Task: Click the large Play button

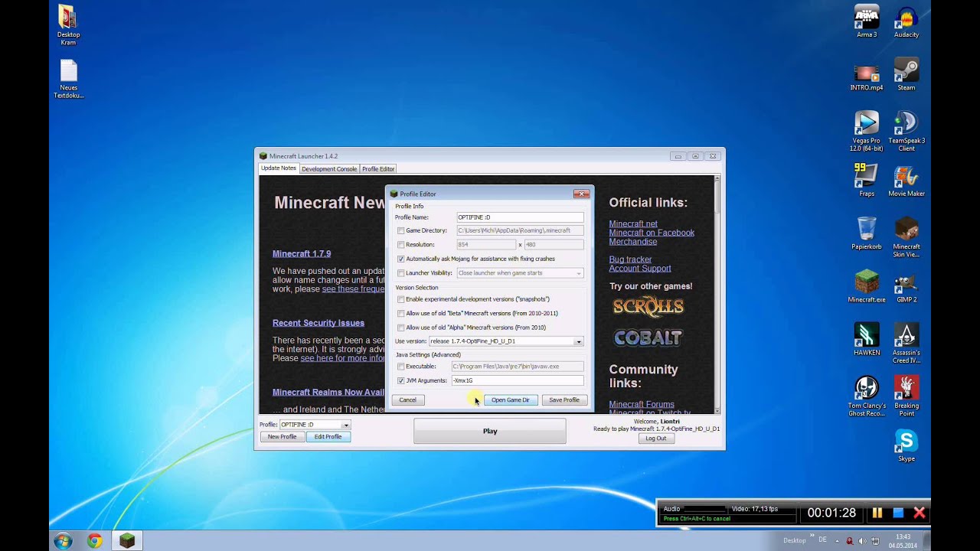Action: 490,431
